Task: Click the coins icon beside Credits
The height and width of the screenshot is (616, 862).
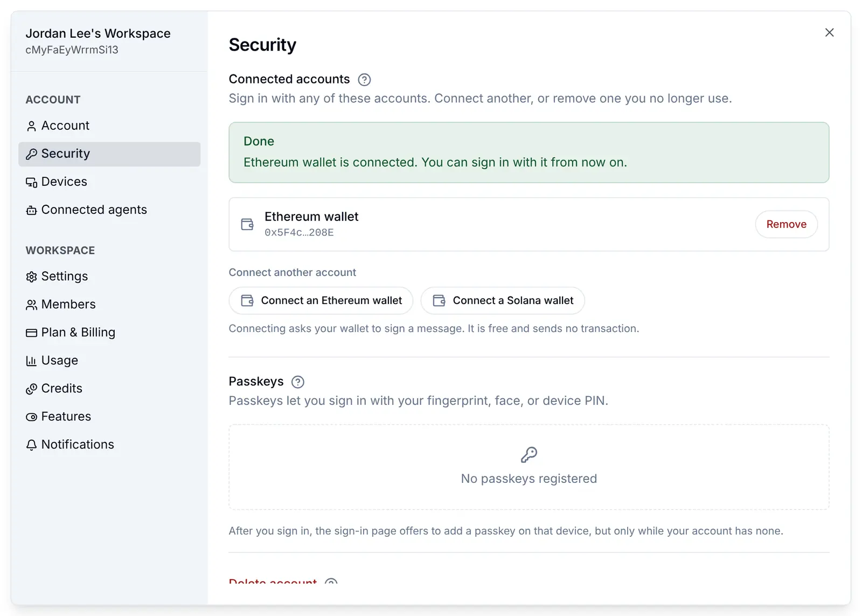Action: tap(31, 389)
